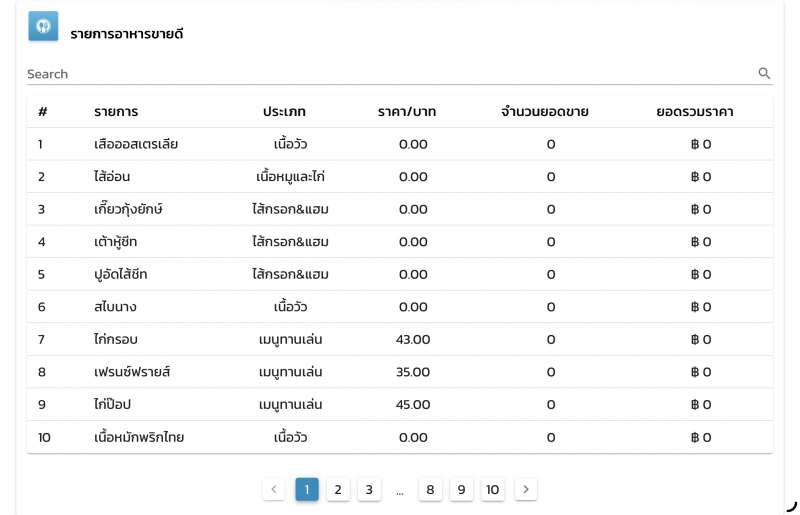The height and width of the screenshot is (515, 800).
Task: Click the restaurant icon beside the title
Action: pos(43,27)
